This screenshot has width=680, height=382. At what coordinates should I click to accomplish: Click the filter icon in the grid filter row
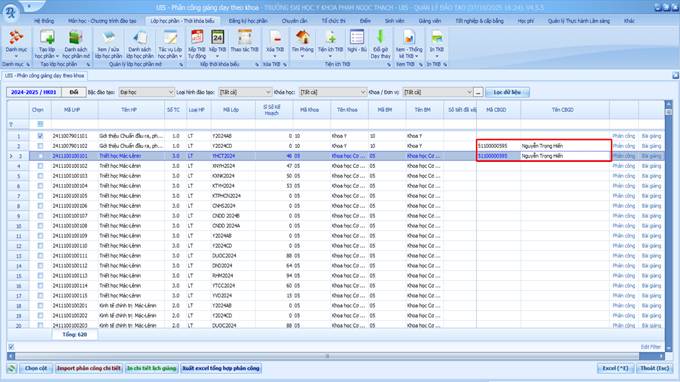[11, 124]
